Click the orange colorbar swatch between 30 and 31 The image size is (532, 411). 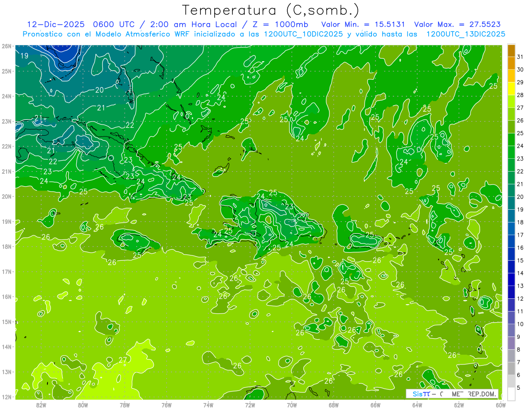(x=511, y=63)
